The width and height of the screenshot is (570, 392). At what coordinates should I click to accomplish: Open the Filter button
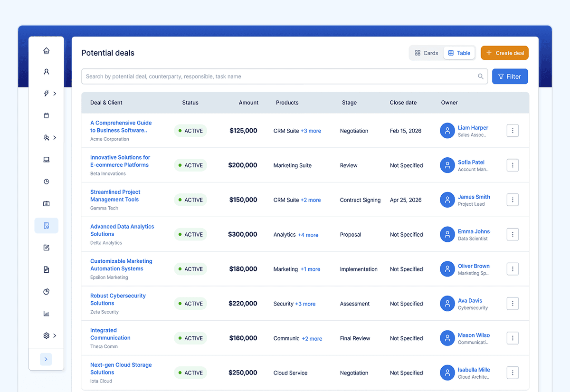[510, 76]
